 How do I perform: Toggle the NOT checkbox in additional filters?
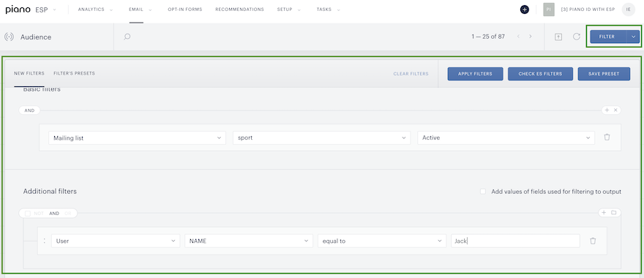pyautogui.click(x=28, y=213)
